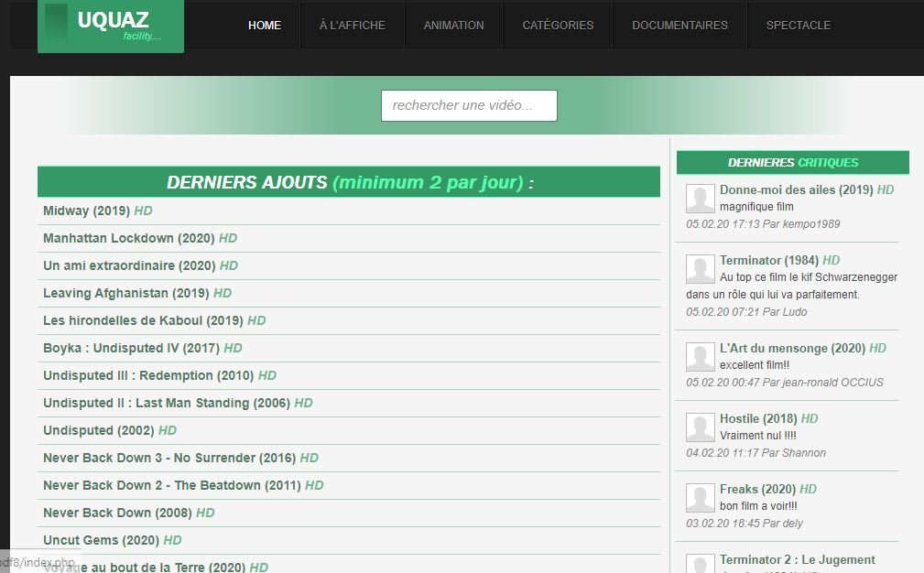Screen dimensions: 924x573
Task: Focus the 'rechercher une vidéo' search field
Action: pyautogui.click(x=469, y=105)
